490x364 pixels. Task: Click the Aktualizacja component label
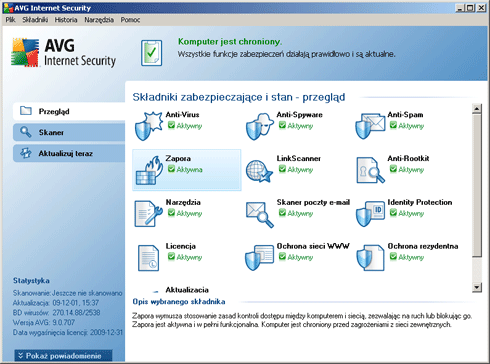pyautogui.click(x=187, y=290)
